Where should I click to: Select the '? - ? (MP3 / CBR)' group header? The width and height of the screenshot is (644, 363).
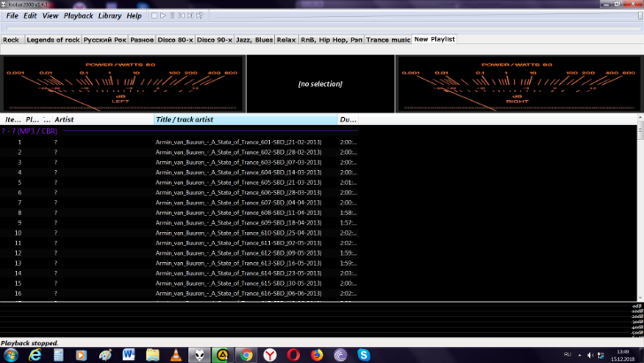pyautogui.click(x=179, y=131)
